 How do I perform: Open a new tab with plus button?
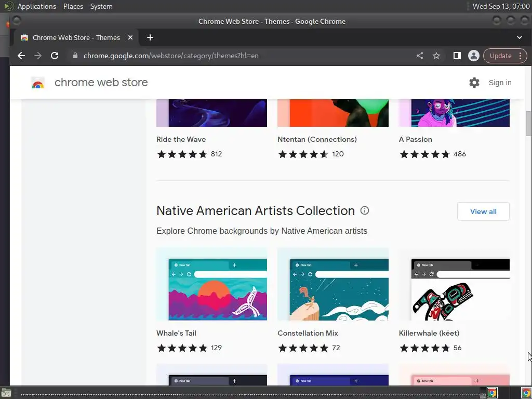[150, 37]
